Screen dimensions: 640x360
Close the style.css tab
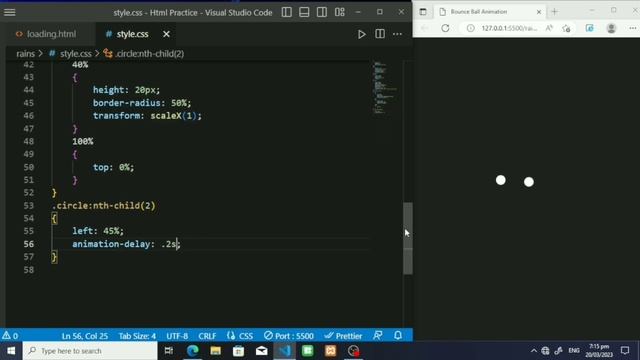[166, 34]
